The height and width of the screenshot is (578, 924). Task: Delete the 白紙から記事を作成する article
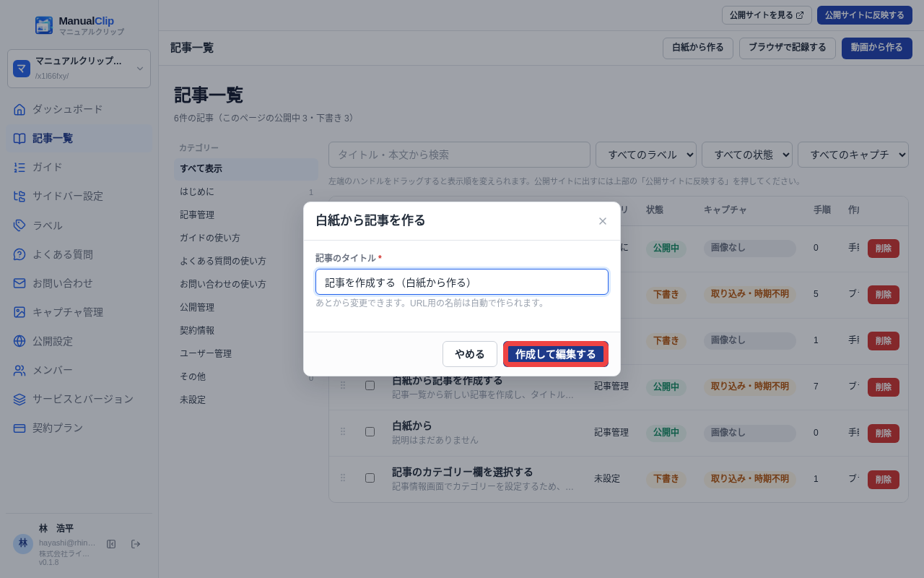coord(884,387)
